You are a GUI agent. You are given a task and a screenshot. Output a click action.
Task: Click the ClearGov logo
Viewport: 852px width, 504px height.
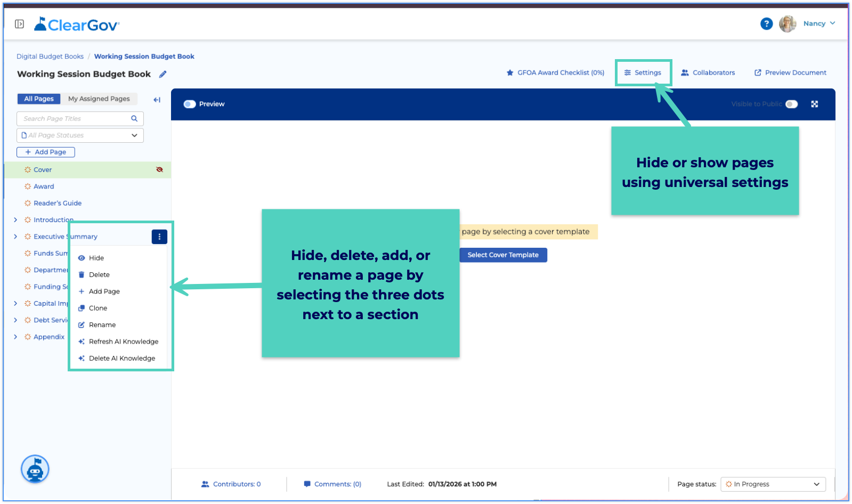coord(77,25)
